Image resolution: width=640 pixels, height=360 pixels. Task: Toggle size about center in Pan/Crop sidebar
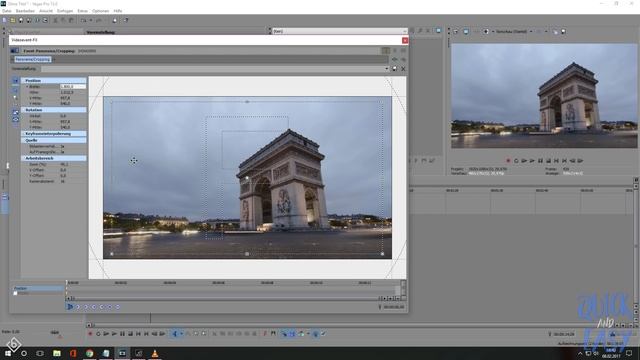(16, 119)
